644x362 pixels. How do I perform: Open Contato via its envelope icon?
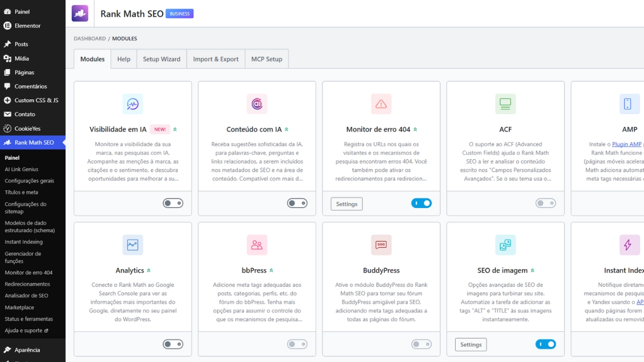tap(8, 114)
